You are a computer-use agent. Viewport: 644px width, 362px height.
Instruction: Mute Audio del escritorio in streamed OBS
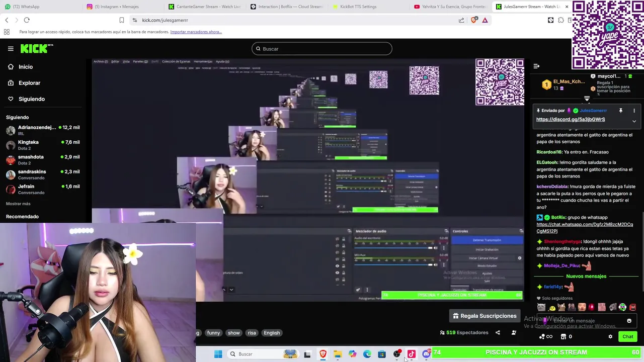pyautogui.click(x=435, y=248)
